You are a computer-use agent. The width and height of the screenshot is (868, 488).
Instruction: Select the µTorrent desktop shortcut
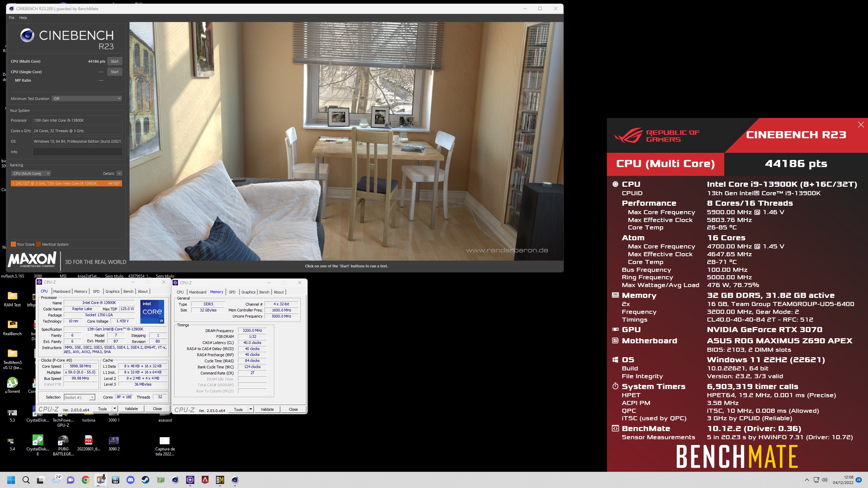pyautogui.click(x=13, y=385)
